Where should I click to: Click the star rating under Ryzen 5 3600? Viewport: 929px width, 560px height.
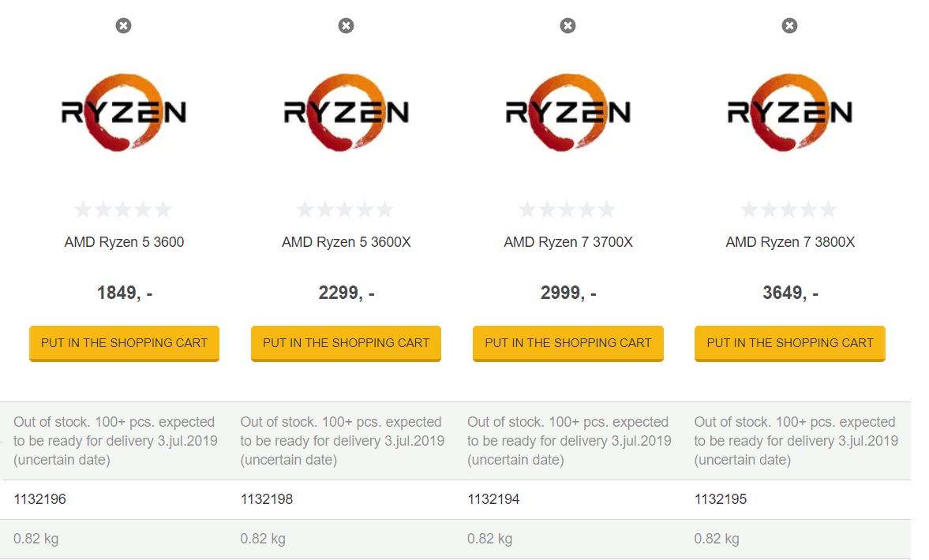point(123,210)
